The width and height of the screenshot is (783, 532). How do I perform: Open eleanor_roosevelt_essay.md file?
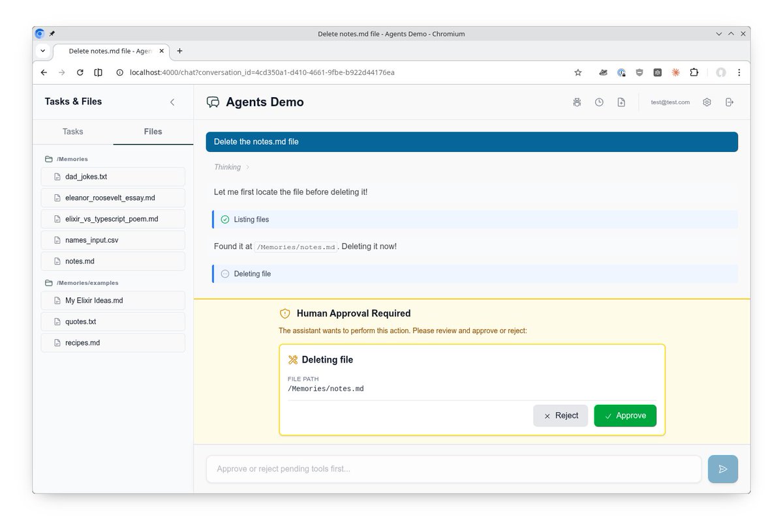(113, 198)
